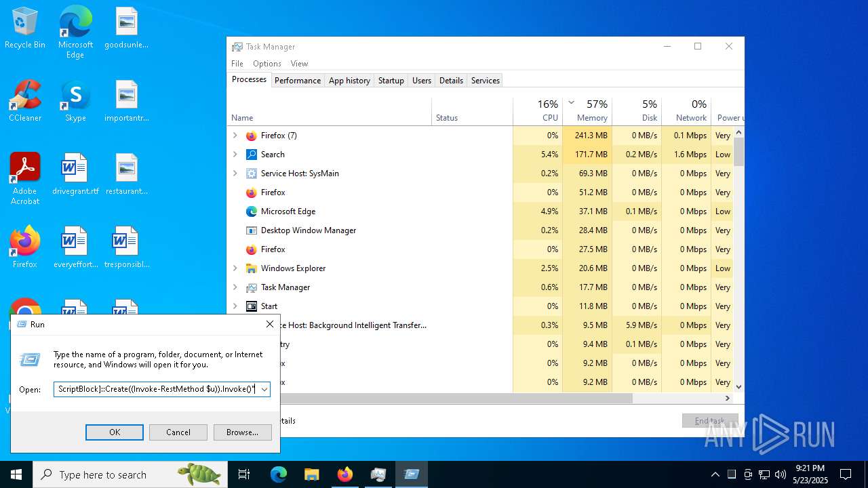The image size is (868, 488).
Task: Click the Microsoft Edge process icon
Action: point(252,211)
